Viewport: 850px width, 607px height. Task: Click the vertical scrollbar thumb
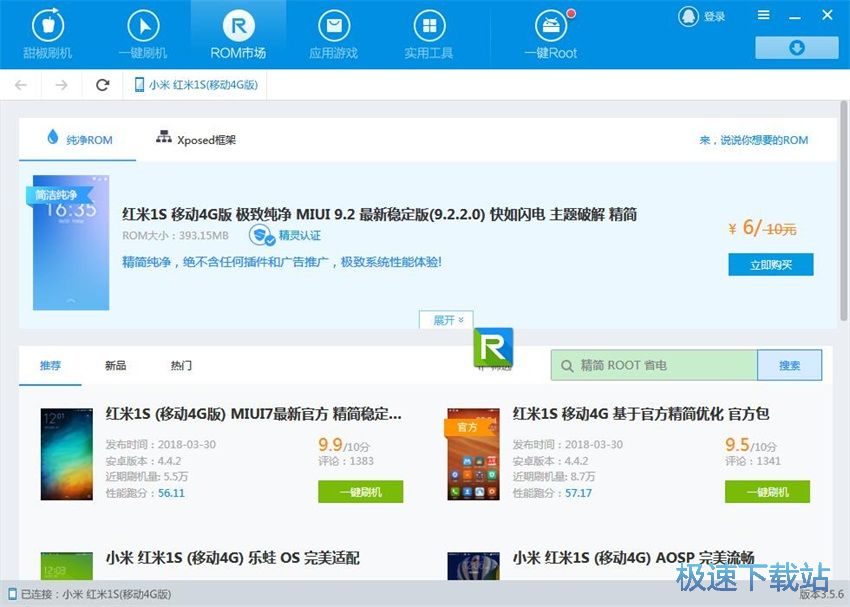(x=844, y=210)
